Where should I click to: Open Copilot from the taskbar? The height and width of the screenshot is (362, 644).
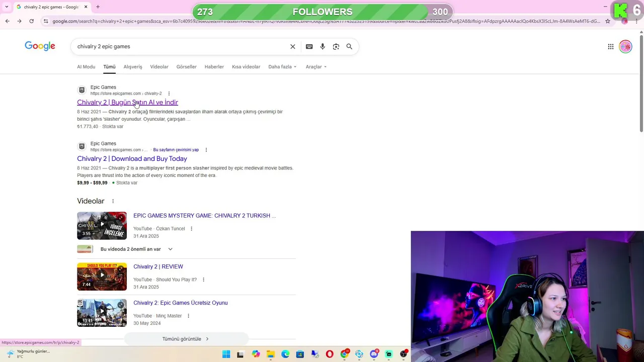(x=256, y=354)
